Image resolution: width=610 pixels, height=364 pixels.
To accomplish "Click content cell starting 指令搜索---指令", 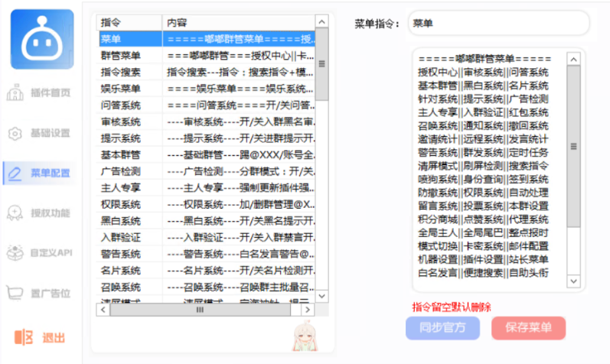I will click(239, 72).
